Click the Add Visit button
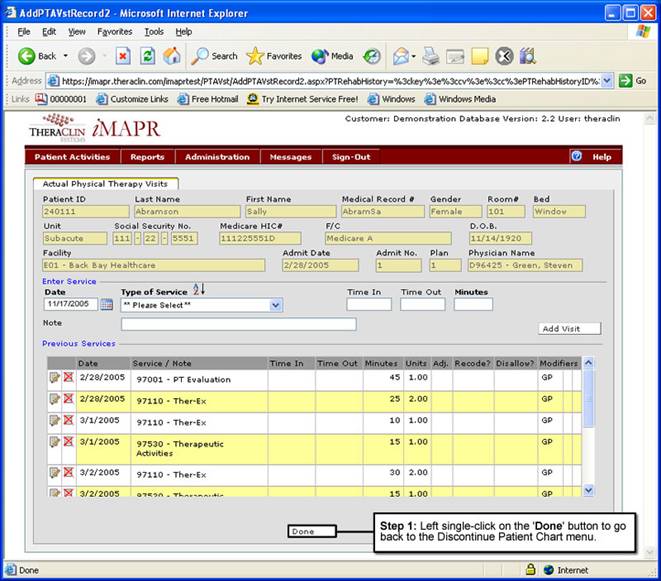Image resolution: width=661 pixels, height=581 pixels. 570,328
